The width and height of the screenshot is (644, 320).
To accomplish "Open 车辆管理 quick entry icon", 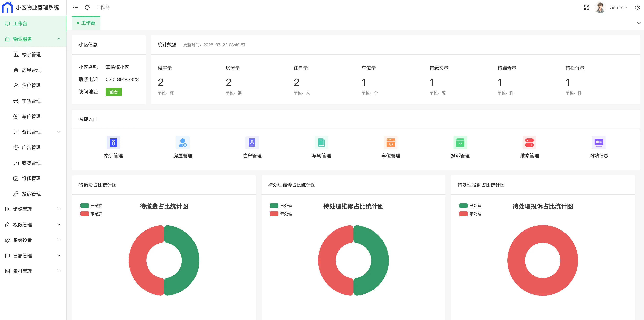I will (x=321, y=143).
